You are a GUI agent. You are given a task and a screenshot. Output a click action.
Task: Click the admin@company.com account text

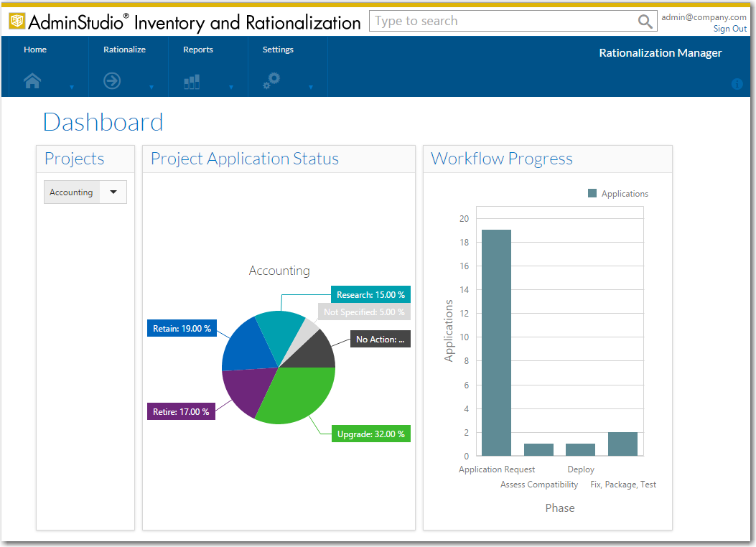tap(704, 17)
